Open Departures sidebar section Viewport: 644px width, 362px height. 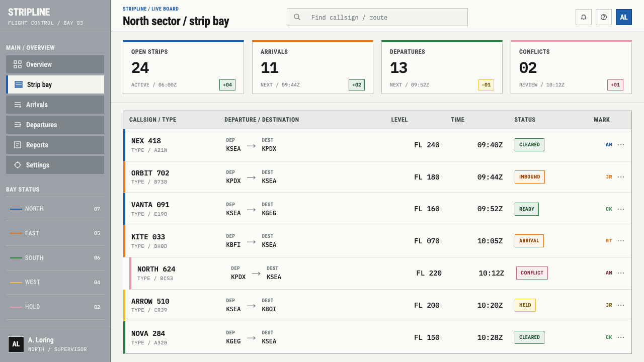[55, 125]
